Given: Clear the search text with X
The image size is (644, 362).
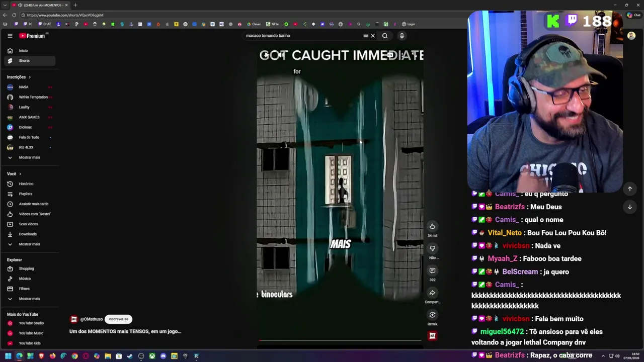Looking at the screenshot, I should click(x=373, y=36).
